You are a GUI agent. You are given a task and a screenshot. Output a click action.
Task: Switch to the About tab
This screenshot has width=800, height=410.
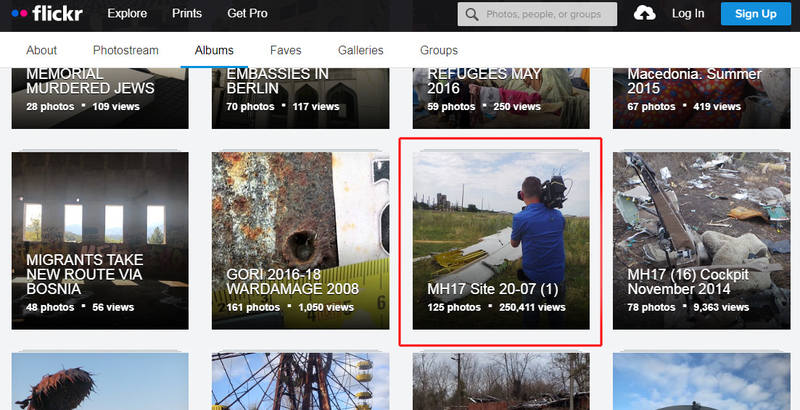click(x=41, y=50)
